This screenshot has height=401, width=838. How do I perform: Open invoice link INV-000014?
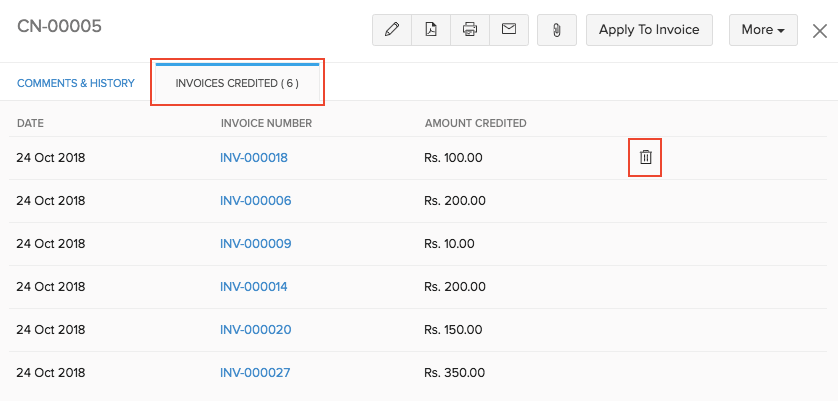253,287
